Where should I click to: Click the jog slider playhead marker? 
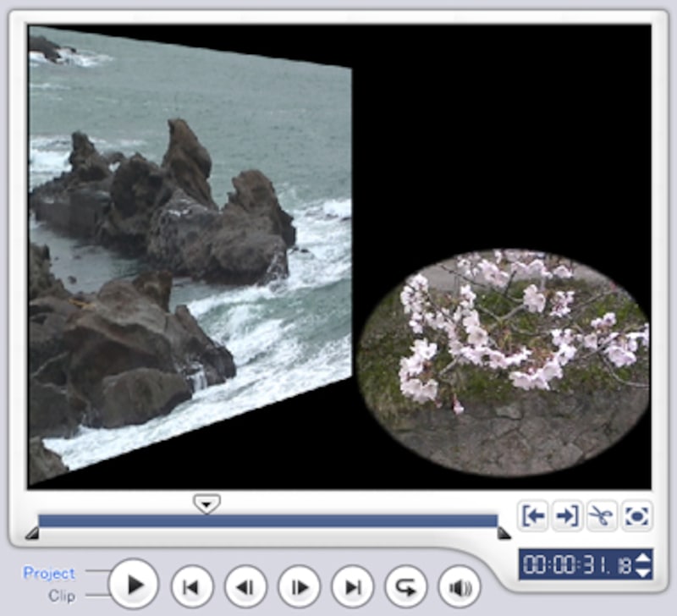click(x=206, y=504)
